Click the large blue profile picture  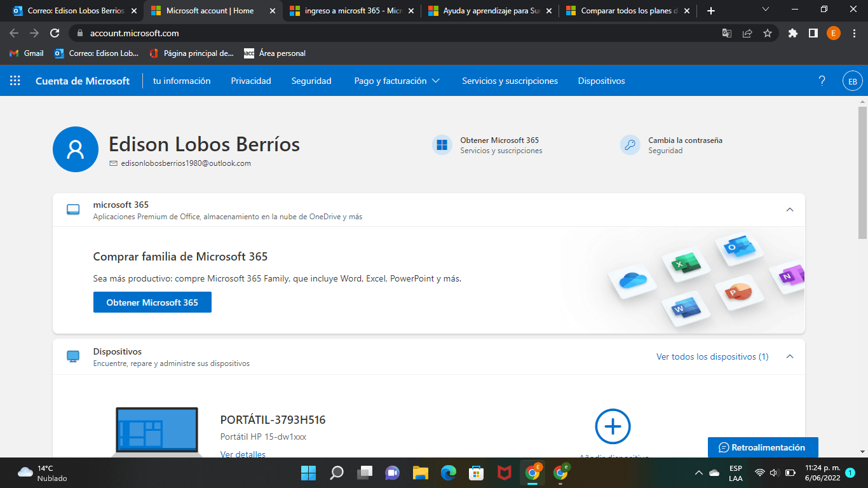click(x=76, y=149)
